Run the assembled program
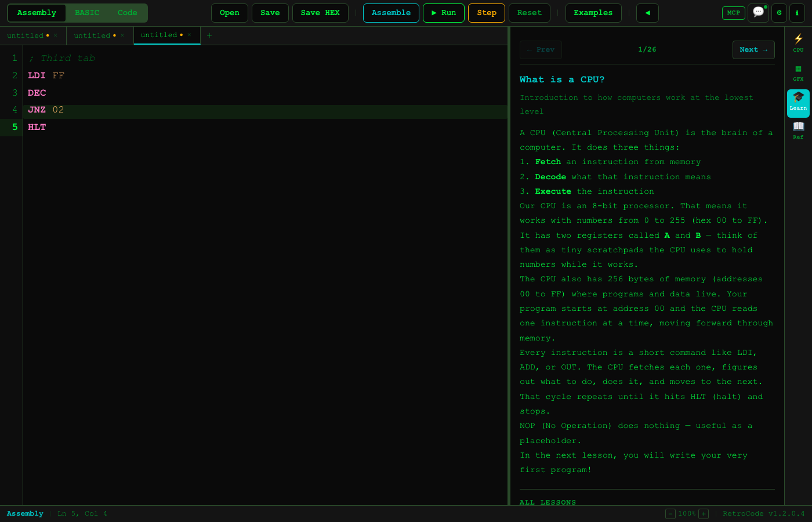The height and width of the screenshot is (522, 812). (x=443, y=12)
